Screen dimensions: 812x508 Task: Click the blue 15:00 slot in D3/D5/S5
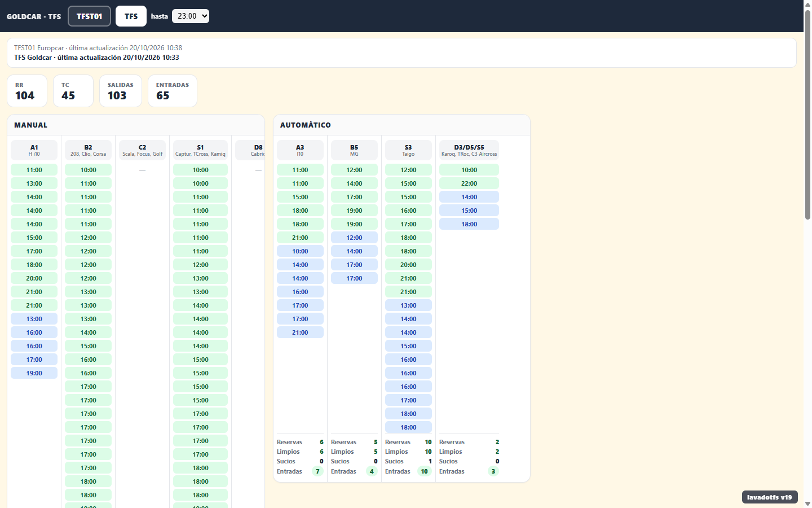469,211
